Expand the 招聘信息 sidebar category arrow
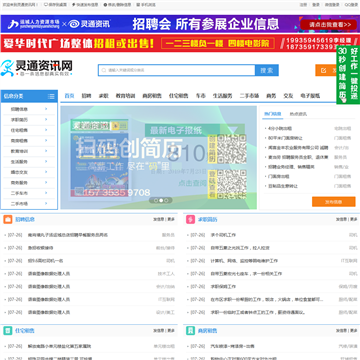Viewport: 360px width, 360px height. pos(46,109)
